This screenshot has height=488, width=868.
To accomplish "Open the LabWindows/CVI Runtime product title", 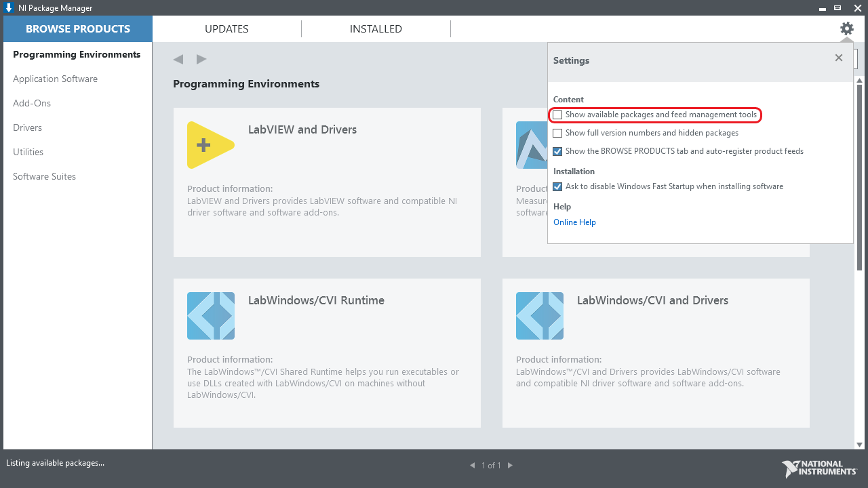I will [316, 300].
